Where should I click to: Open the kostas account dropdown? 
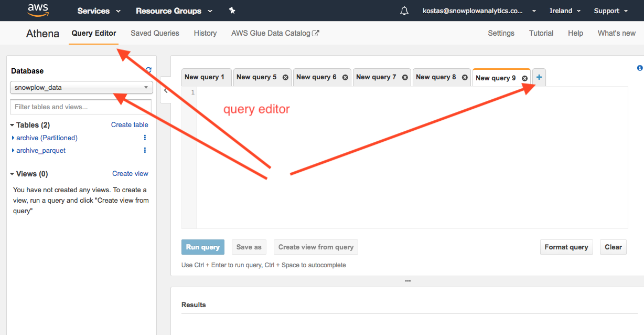pos(479,11)
